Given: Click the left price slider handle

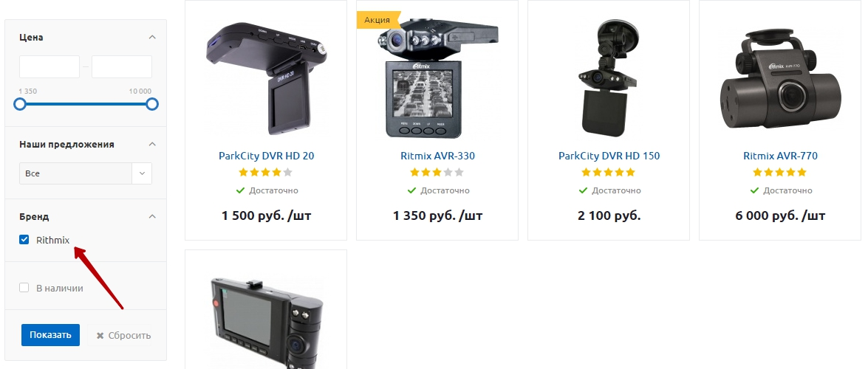Looking at the screenshot, I should (x=20, y=104).
